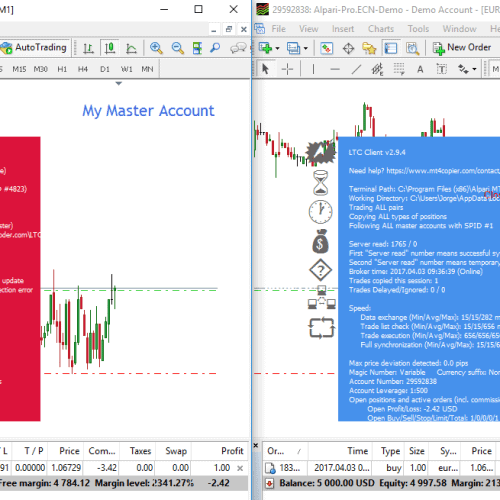Expand the new chart dropdown arrow
Image resolution: width=500 pixels, height=500 pixels.
click(277, 48)
